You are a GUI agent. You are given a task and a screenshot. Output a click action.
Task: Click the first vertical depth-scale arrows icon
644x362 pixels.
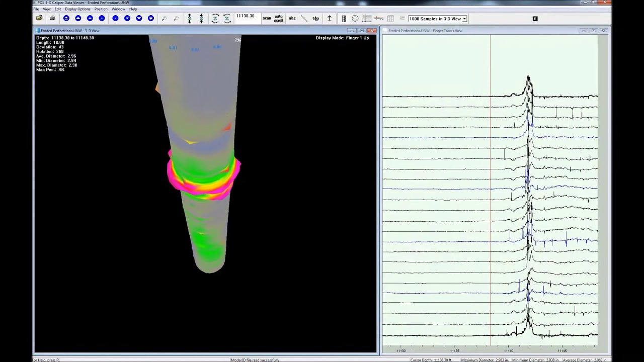coord(190,19)
